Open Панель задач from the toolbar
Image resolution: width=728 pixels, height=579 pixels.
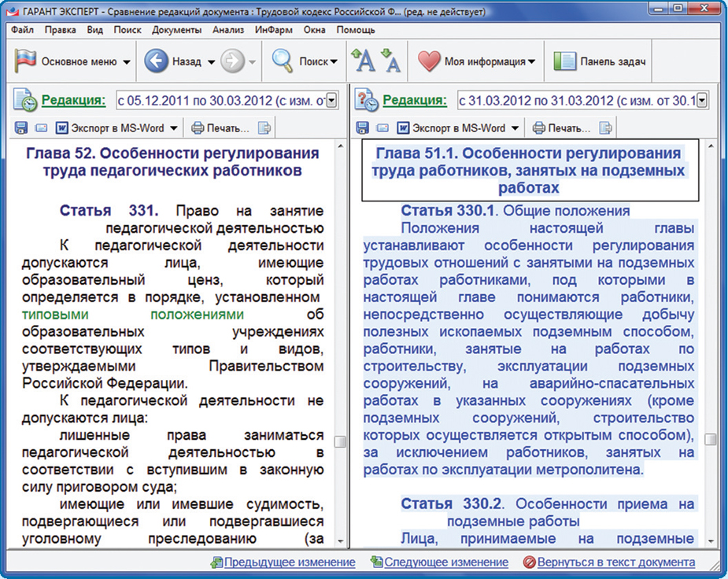(601, 61)
